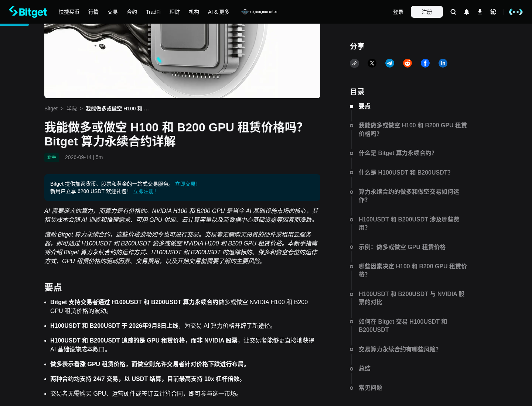Share article on LinkedIn
Viewport: 532px width, 406px height.
click(x=443, y=63)
